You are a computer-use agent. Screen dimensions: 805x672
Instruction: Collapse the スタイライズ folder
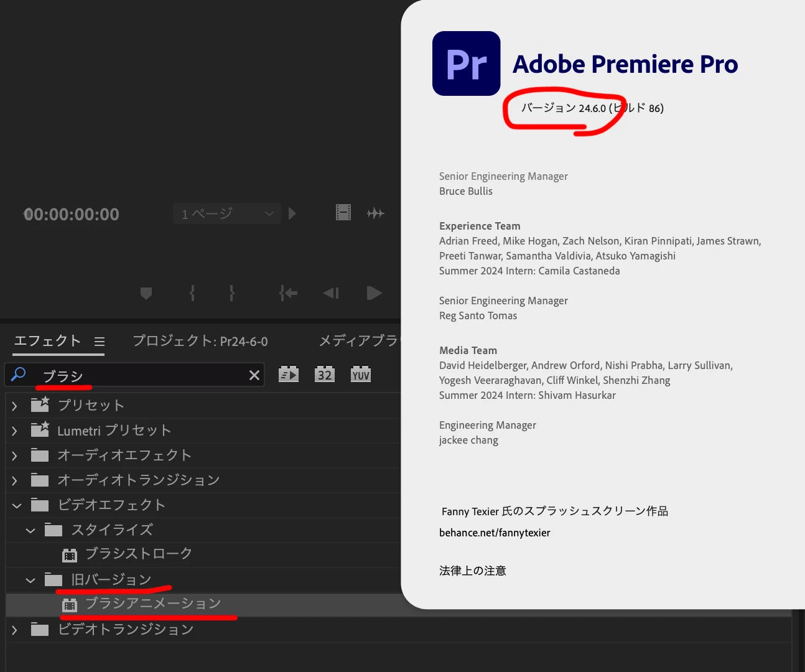30,530
